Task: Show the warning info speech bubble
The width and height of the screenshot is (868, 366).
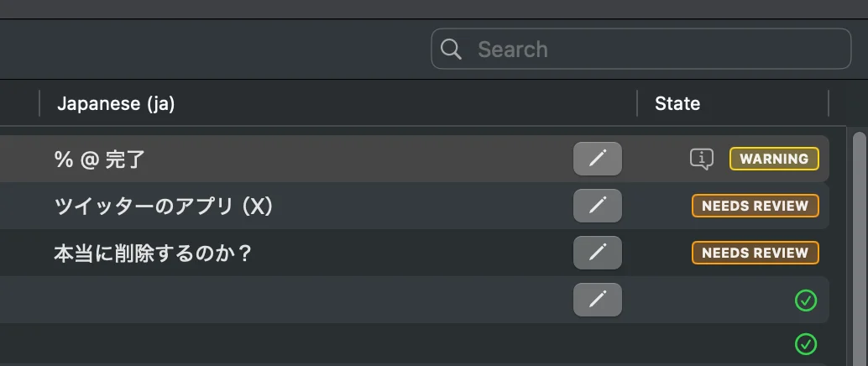Action: click(x=702, y=159)
